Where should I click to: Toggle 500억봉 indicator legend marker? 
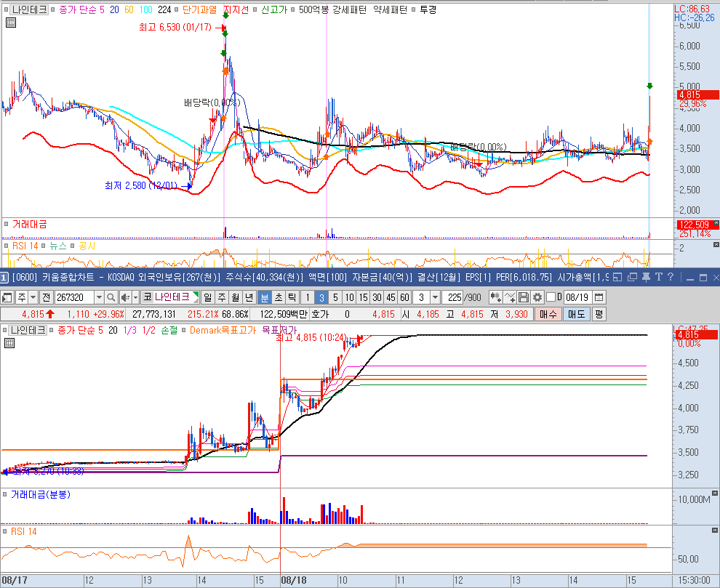pyautogui.click(x=292, y=9)
